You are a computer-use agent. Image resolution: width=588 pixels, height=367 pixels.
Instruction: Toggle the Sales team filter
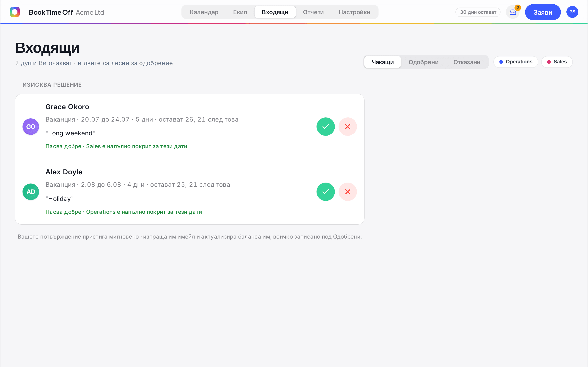coord(557,62)
